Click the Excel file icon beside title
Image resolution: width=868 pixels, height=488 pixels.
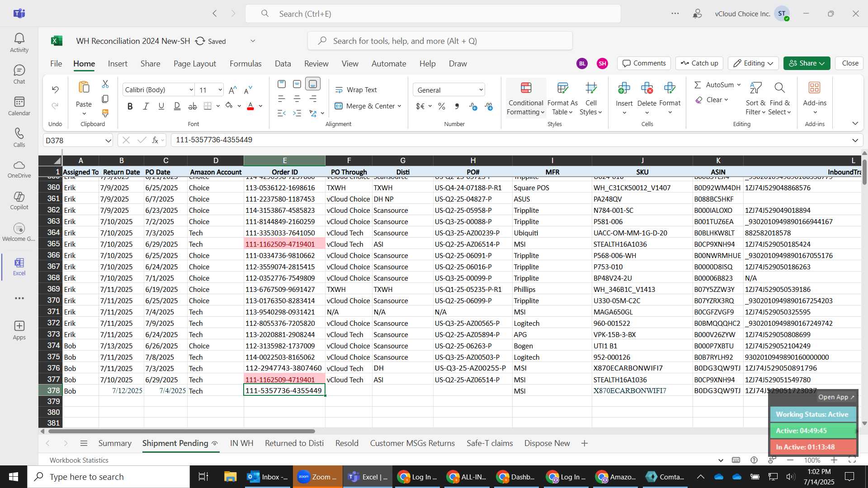57,41
